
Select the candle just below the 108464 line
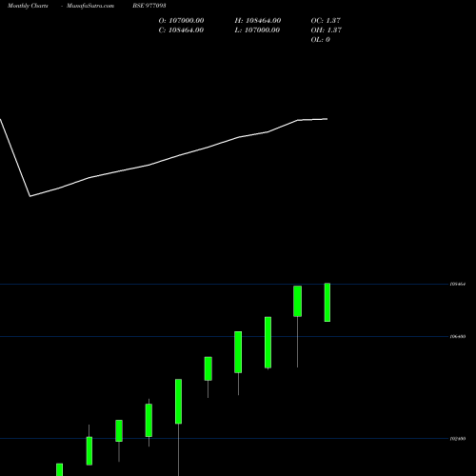tap(297, 301)
